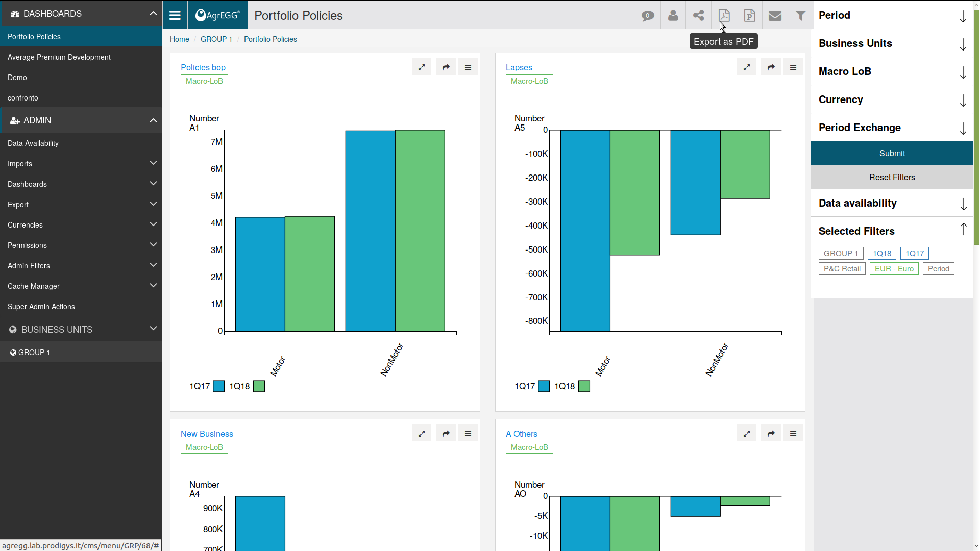Image resolution: width=980 pixels, height=551 pixels.
Task: Expand New Business chart to fullscreen
Action: coord(422,433)
